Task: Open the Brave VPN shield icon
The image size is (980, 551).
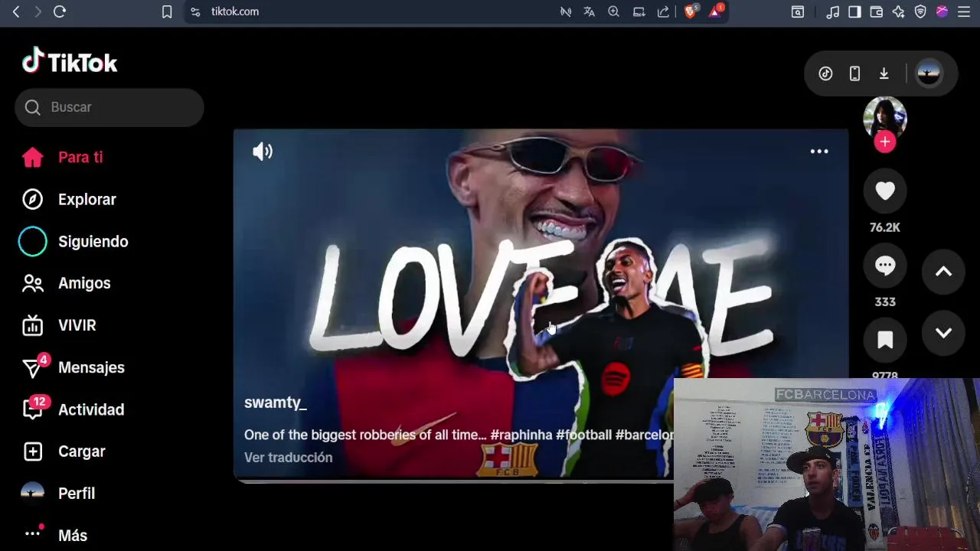Action: (920, 11)
